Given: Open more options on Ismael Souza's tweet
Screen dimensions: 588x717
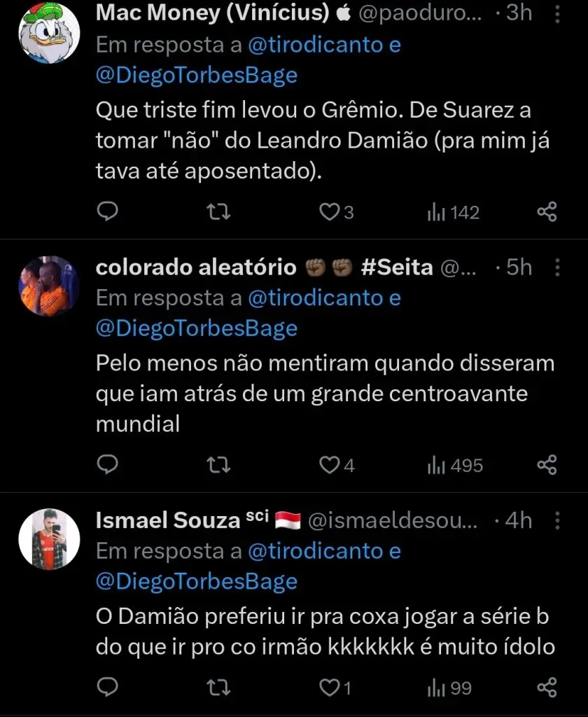Looking at the screenshot, I should 557,520.
